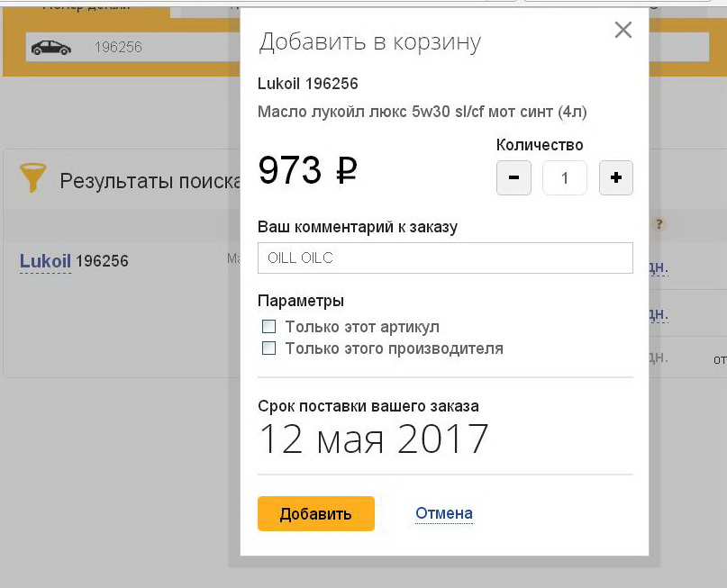Decrease quantity with the minus button

[513, 178]
